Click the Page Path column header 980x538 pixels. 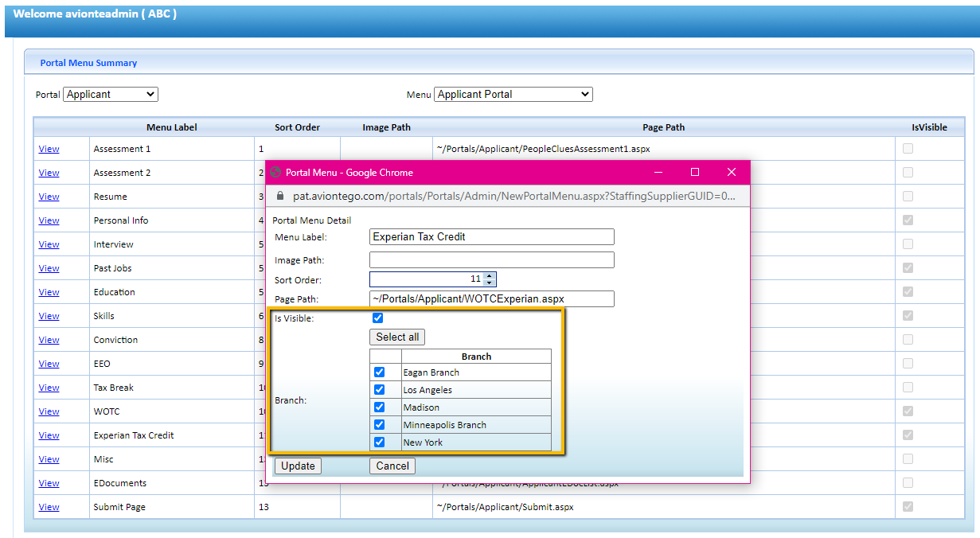tap(663, 127)
